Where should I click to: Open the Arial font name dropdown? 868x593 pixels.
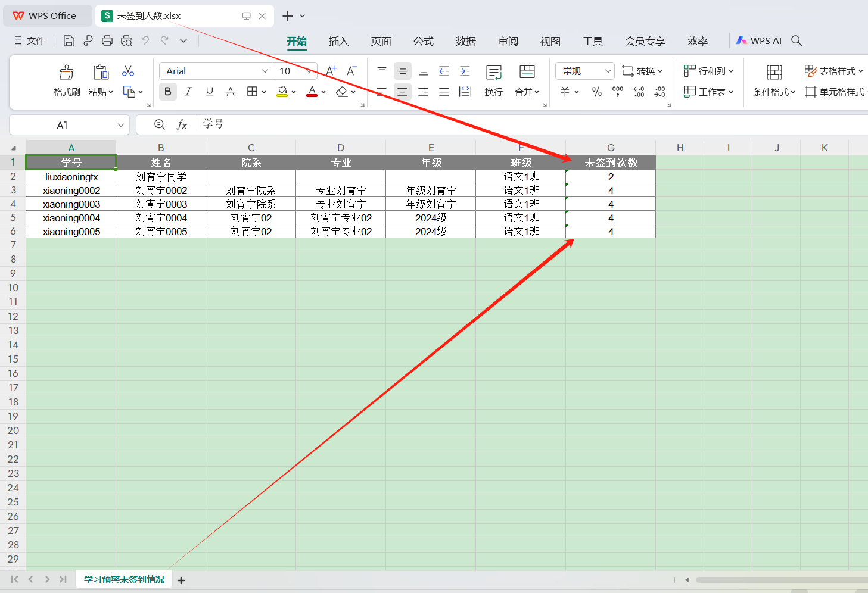pyautogui.click(x=265, y=71)
